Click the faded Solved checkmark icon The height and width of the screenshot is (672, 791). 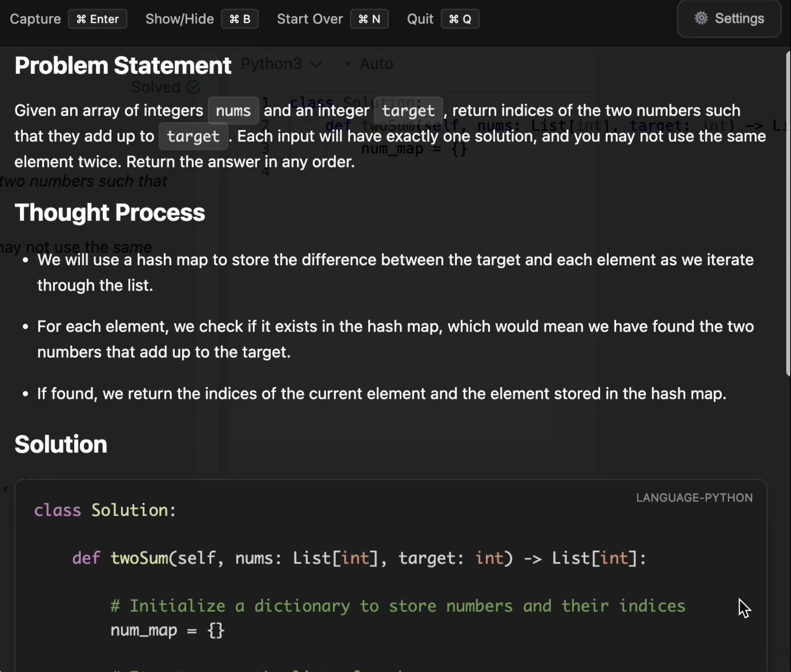tap(194, 87)
